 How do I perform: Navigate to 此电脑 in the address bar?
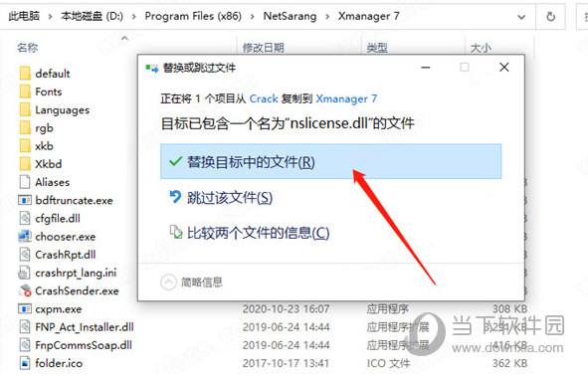[x=24, y=16]
